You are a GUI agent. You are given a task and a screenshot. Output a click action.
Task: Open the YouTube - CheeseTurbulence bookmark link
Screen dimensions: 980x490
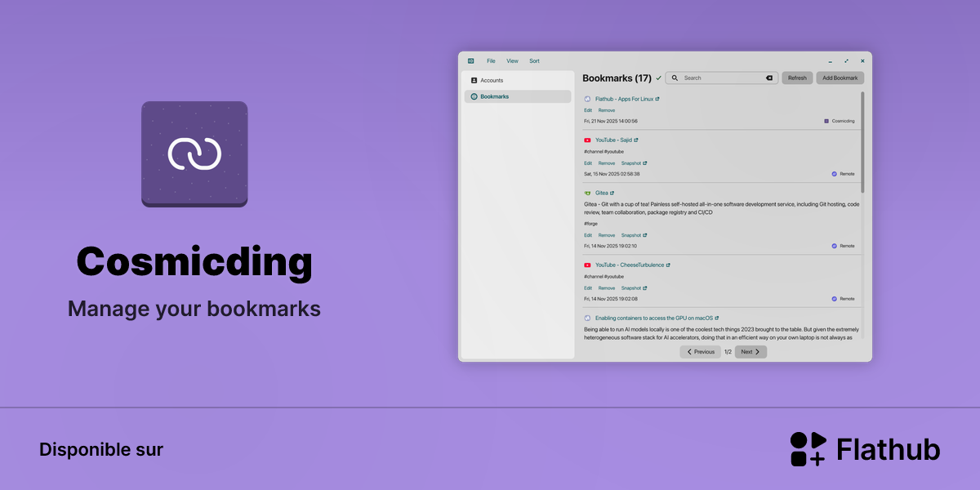click(630, 265)
